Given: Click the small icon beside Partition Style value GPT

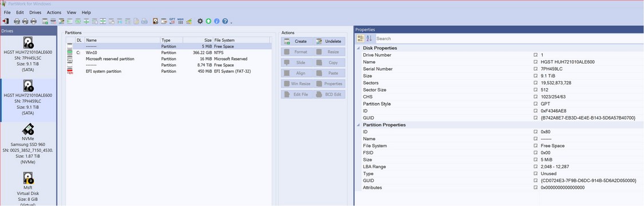Looking at the screenshot, I should click(535, 104).
